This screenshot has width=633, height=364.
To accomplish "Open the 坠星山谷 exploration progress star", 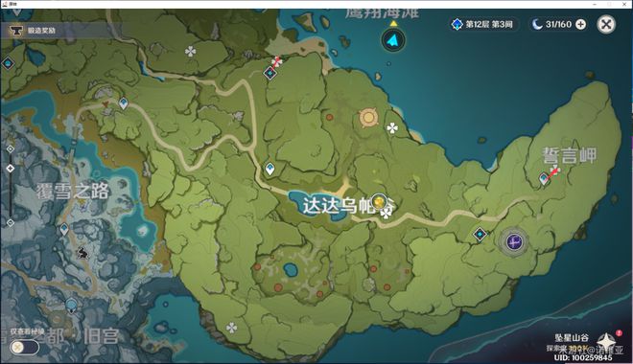I will pyautogui.click(x=606, y=341).
